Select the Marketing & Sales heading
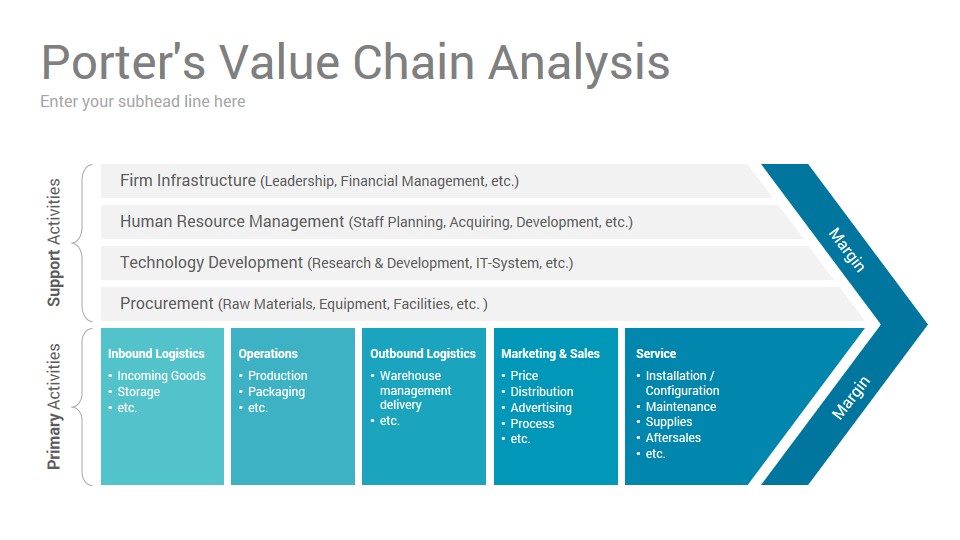Image resolution: width=960 pixels, height=540 pixels. click(x=550, y=353)
